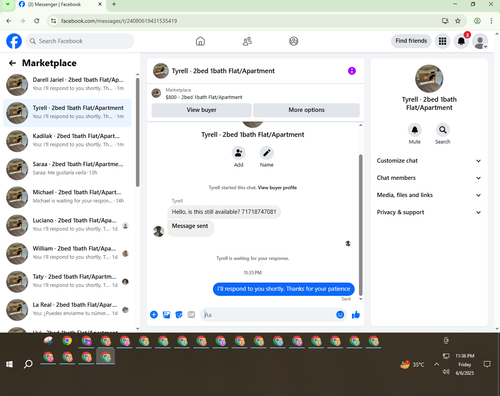Click the Name edit pencil icon
The image size is (500, 396).
coord(267,153)
